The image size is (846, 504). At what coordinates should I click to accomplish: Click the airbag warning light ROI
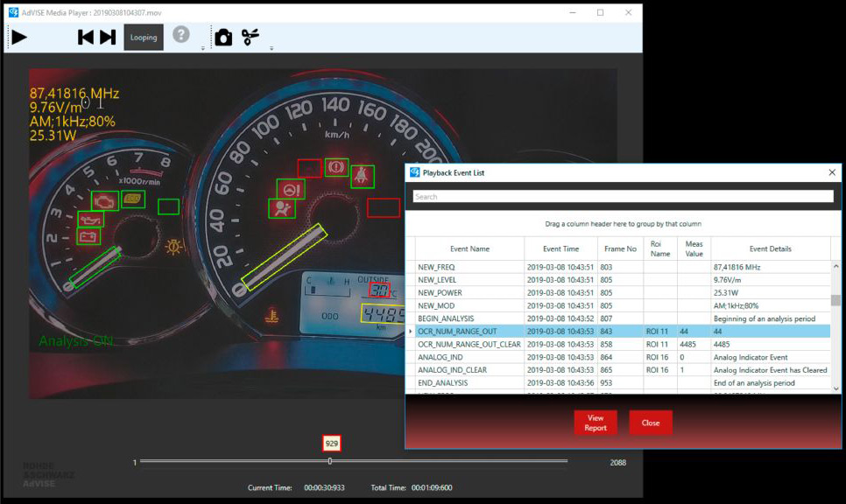(x=282, y=208)
